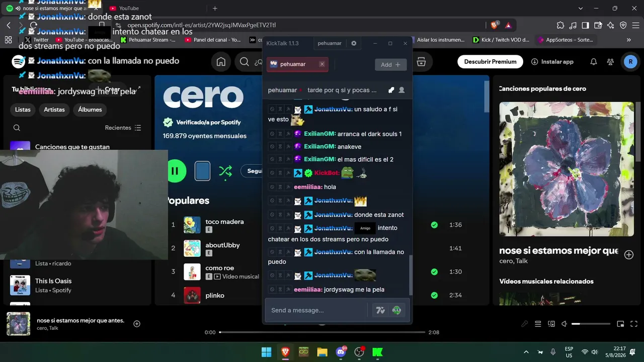Show hidden system tray icons
The height and width of the screenshot is (362, 644).
coord(526,352)
